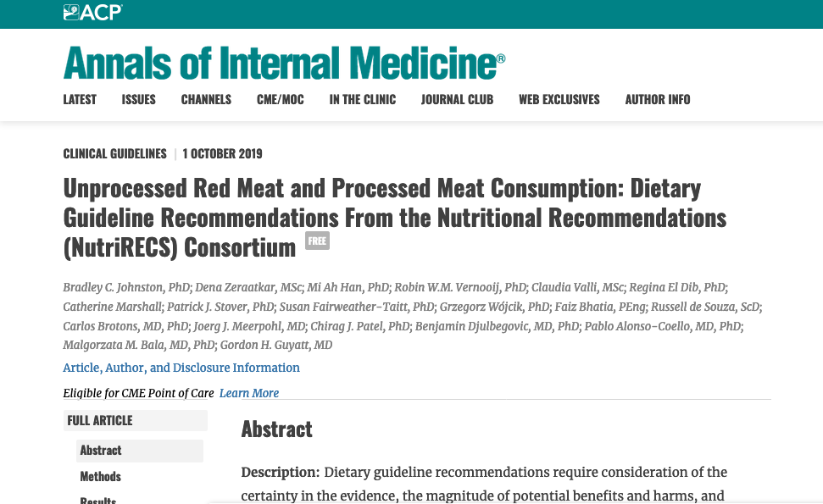This screenshot has height=504, width=823.
Task: Open Article, Author, and Disclosure Information
Action: [x=181, y=368]
